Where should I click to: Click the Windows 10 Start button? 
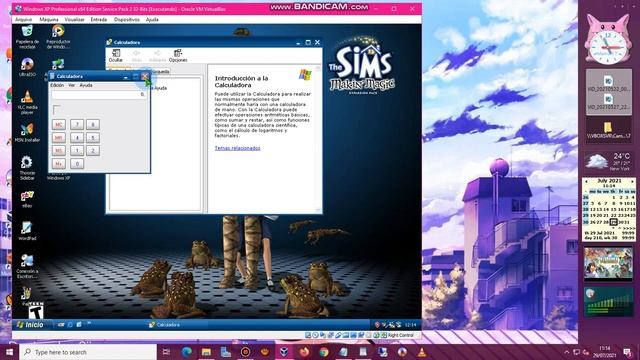click(9, 352)
